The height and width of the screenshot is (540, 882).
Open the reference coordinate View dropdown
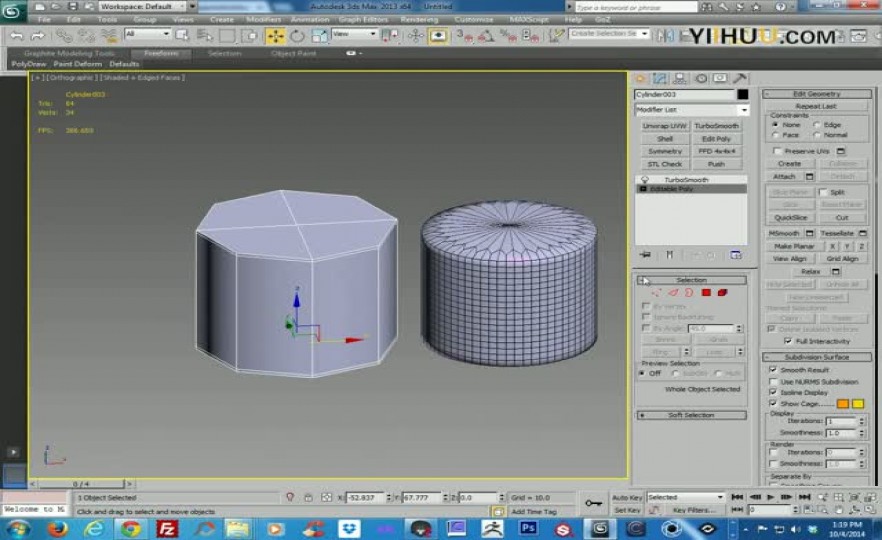coord(354,34)
